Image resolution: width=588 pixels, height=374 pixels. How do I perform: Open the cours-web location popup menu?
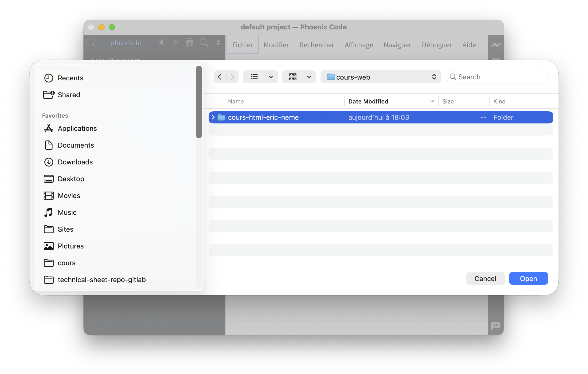pos(381,77)
